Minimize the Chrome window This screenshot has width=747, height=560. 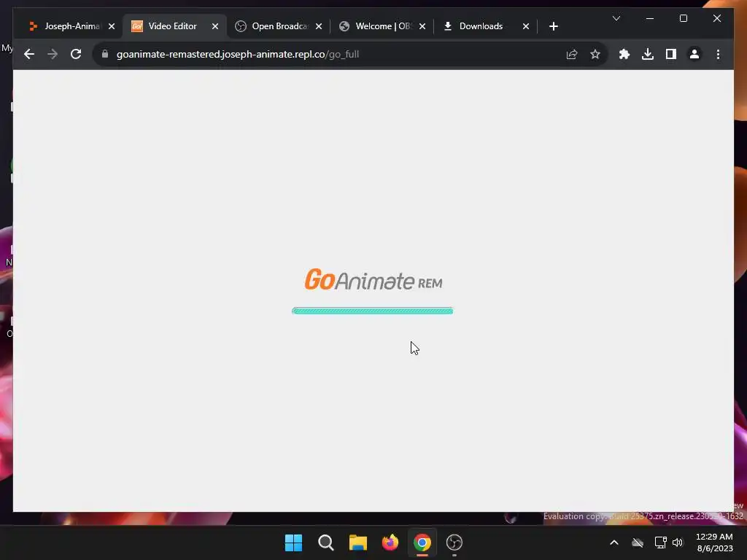(650, 18)
